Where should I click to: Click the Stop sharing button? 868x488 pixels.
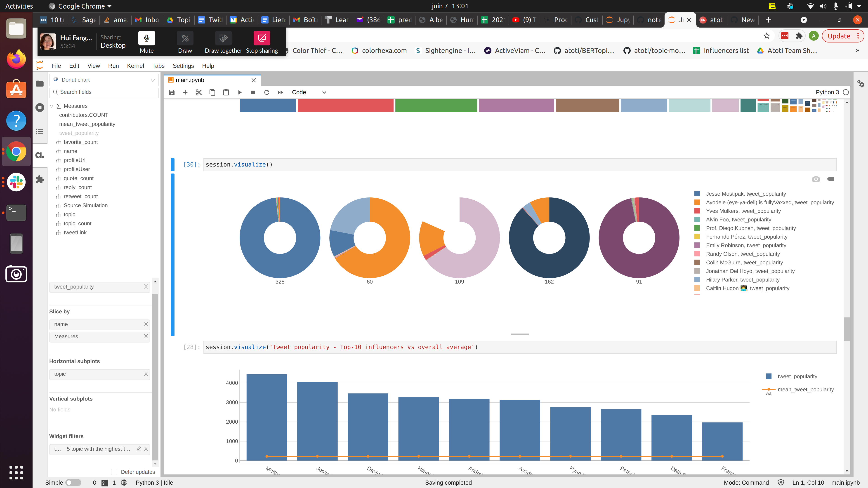pyautogui.click(x=262, y=38)
